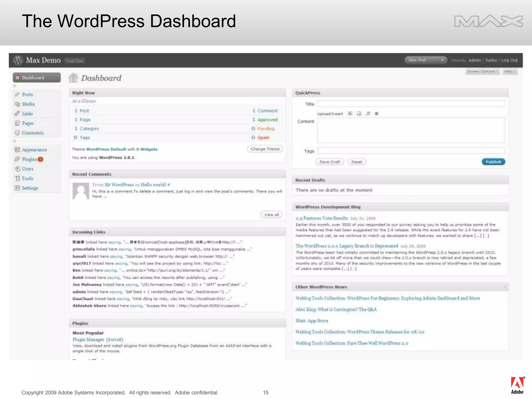Open the Hello world! post link

[x=153, y=185]
